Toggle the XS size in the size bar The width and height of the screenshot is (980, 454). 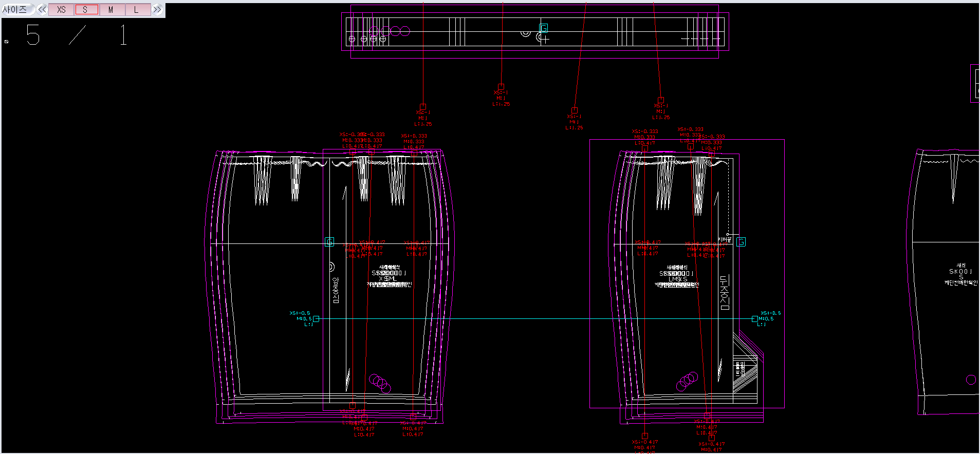point(61,10)
